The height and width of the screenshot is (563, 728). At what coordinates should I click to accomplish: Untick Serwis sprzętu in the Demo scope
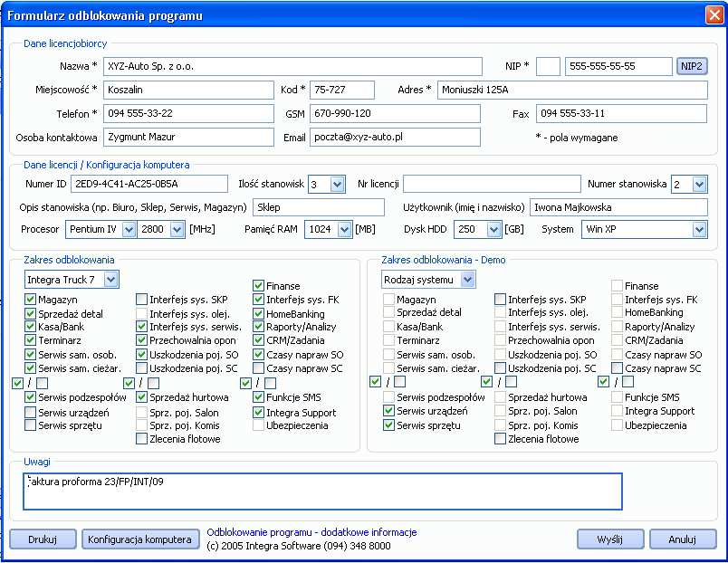[388, 425]
